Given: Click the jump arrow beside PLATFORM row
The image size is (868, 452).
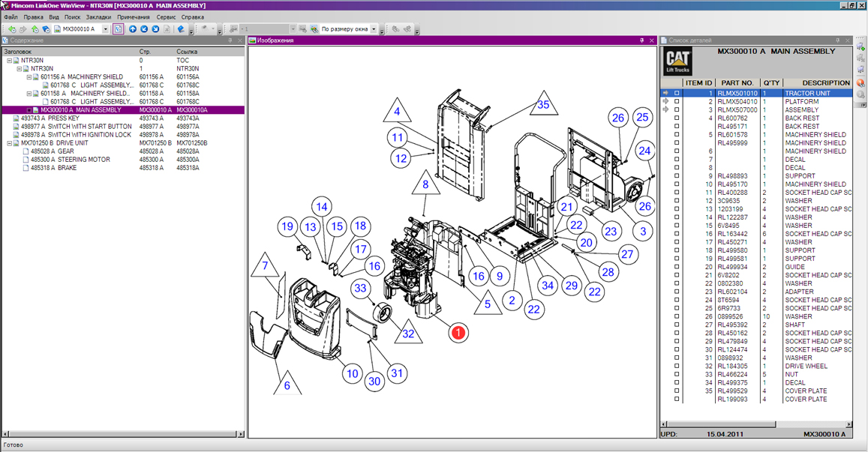Looking at the screenshot, I should 665,102.
